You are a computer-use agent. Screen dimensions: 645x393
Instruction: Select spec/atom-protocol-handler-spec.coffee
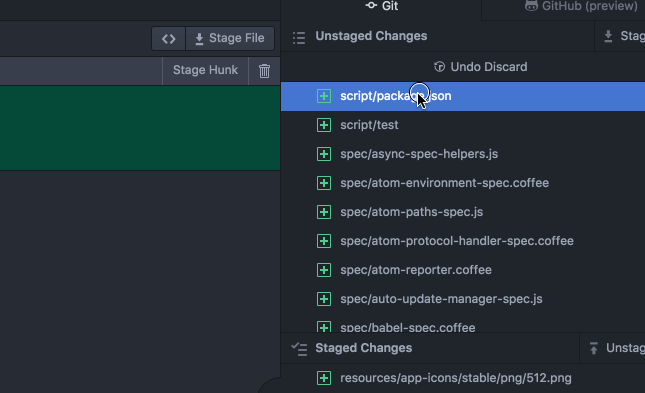click(x=463, y=241)
